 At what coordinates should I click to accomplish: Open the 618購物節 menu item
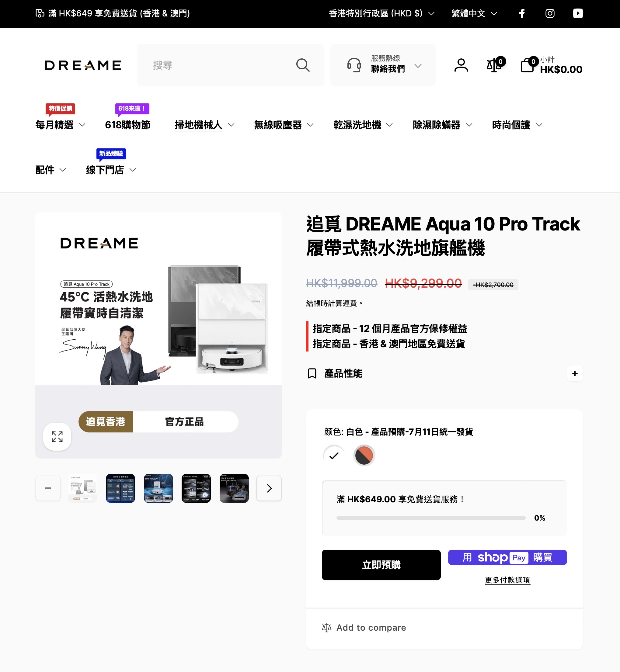[x=127, y=125]
